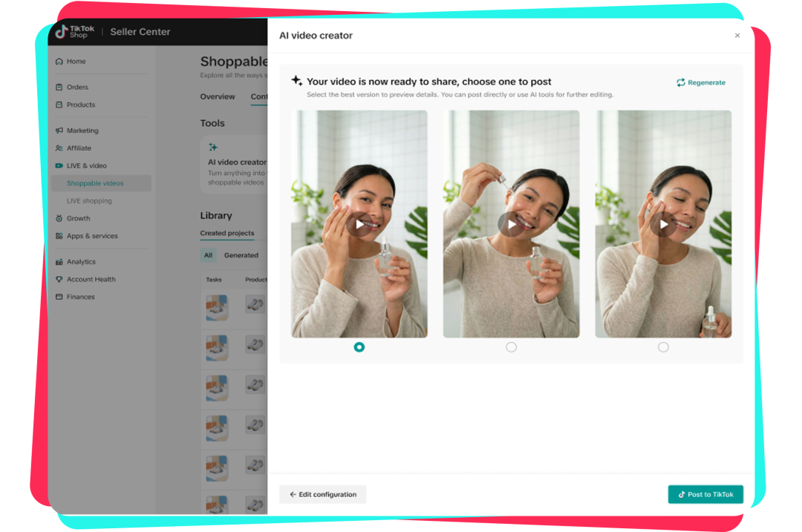This screenshot has width=802, height=532.
Task: Filter library by Generated videos
Action: (243, 254)
